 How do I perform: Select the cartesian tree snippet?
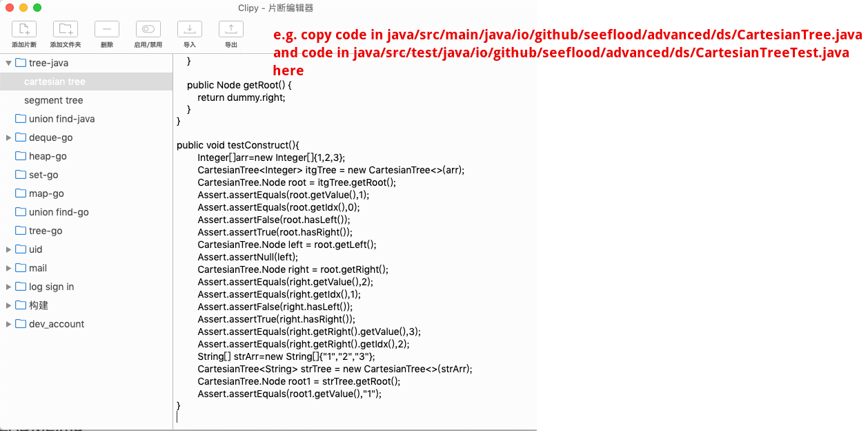coord(86,82)
